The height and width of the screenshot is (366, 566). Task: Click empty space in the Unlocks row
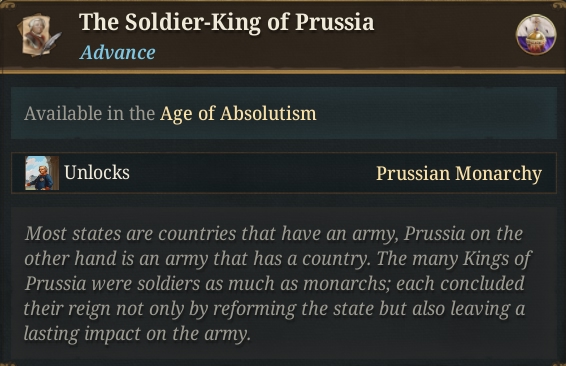pos(253,173)
